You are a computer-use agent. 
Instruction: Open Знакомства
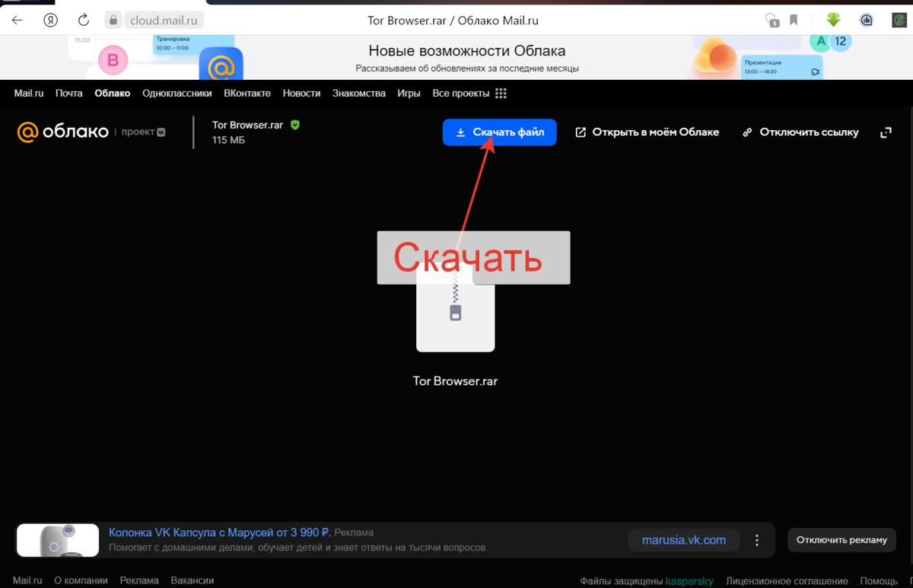(x=359, y=94)
